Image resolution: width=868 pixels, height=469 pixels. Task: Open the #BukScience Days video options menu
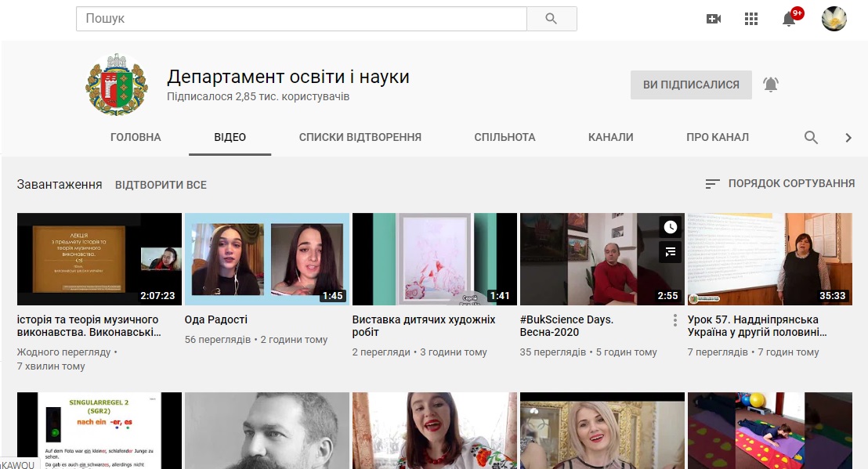[675, 320]
